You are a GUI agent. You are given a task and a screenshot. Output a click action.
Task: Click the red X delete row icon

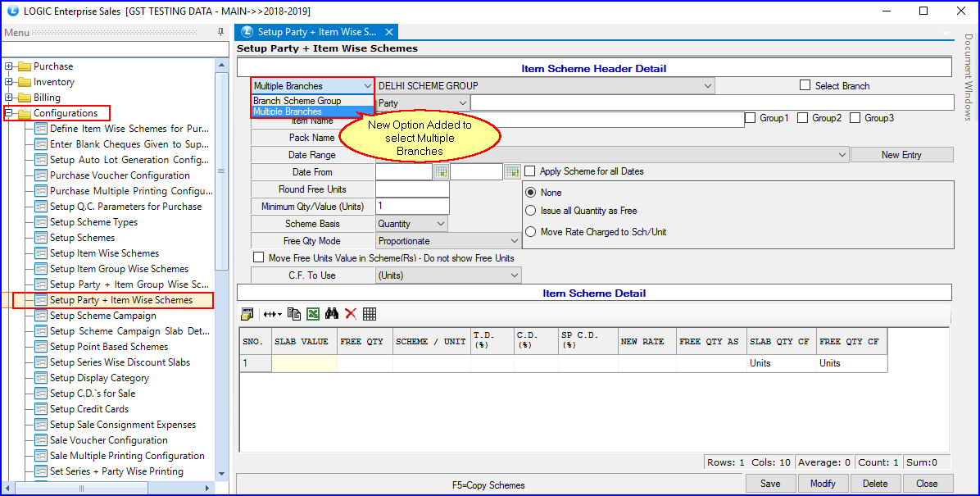(x=350, y=314)
